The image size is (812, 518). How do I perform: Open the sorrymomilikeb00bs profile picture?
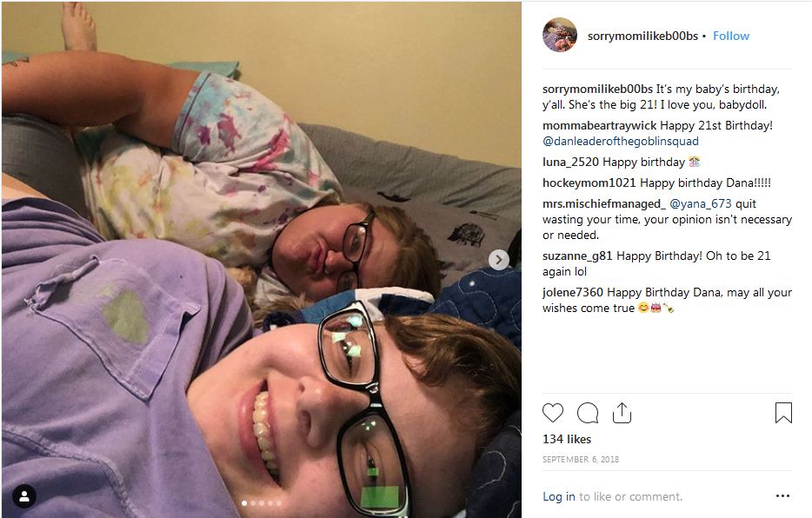[x=559, y=35]
